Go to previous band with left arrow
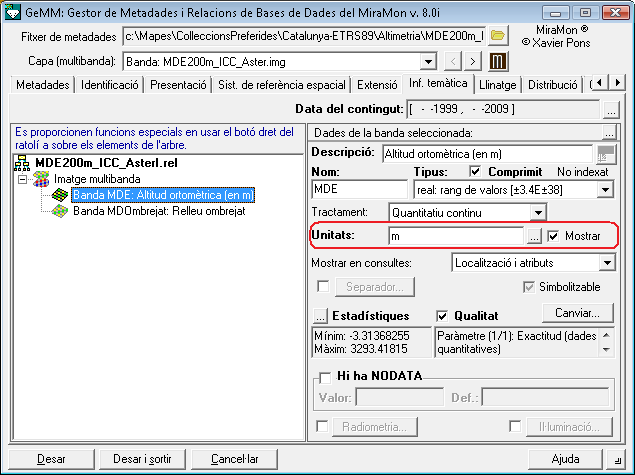 pos(453,62)
